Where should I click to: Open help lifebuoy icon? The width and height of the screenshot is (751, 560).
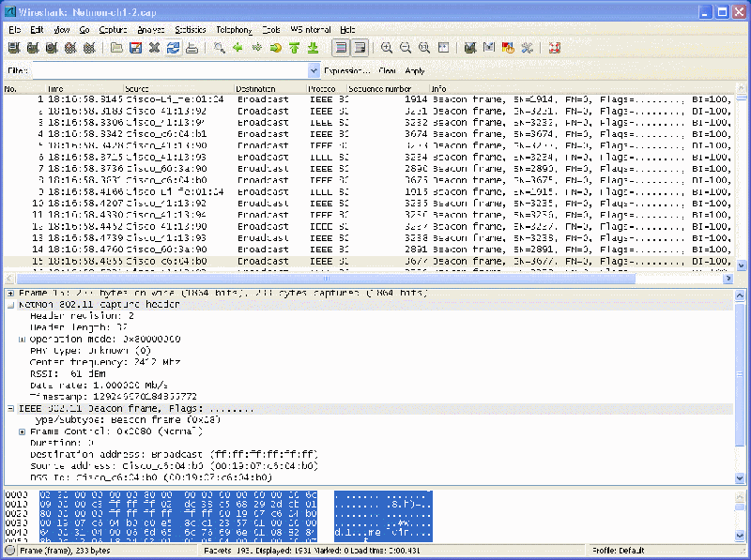[x=554, y=48]
